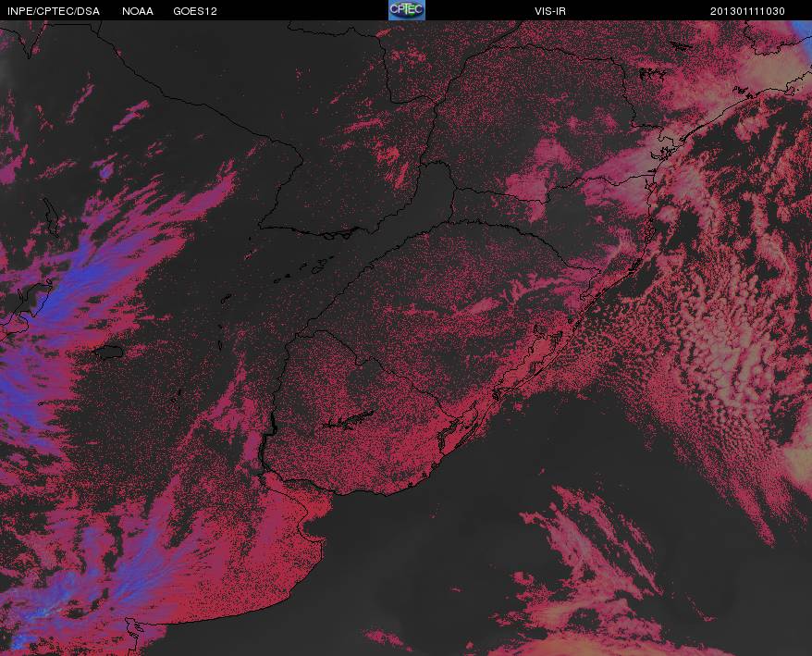Select the 201301111030 timestamp
The height and width of the screenshot is (656, 812).
pyautogui.click(x=747, y=11)
